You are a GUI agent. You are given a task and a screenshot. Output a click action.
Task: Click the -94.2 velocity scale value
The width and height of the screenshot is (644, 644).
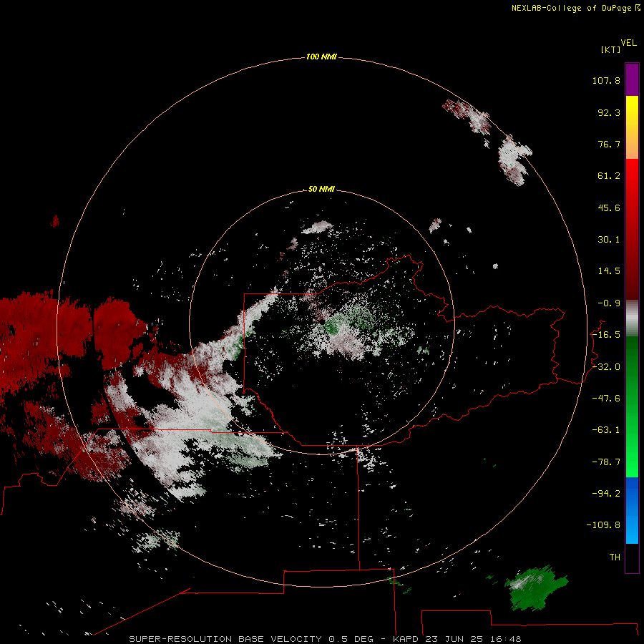tap(606, 494)
